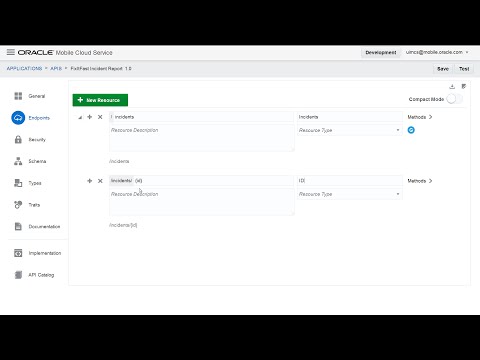Click Resource Description box for incidents
This screenshot has width=480, height=360.
click(x=201, y=138)
